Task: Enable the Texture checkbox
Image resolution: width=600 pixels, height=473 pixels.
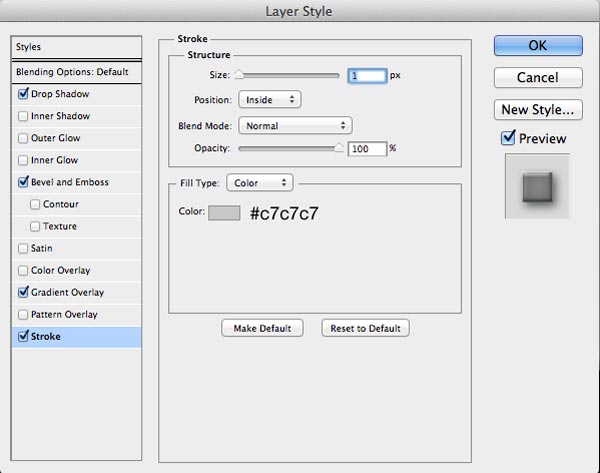Action: 35,227
